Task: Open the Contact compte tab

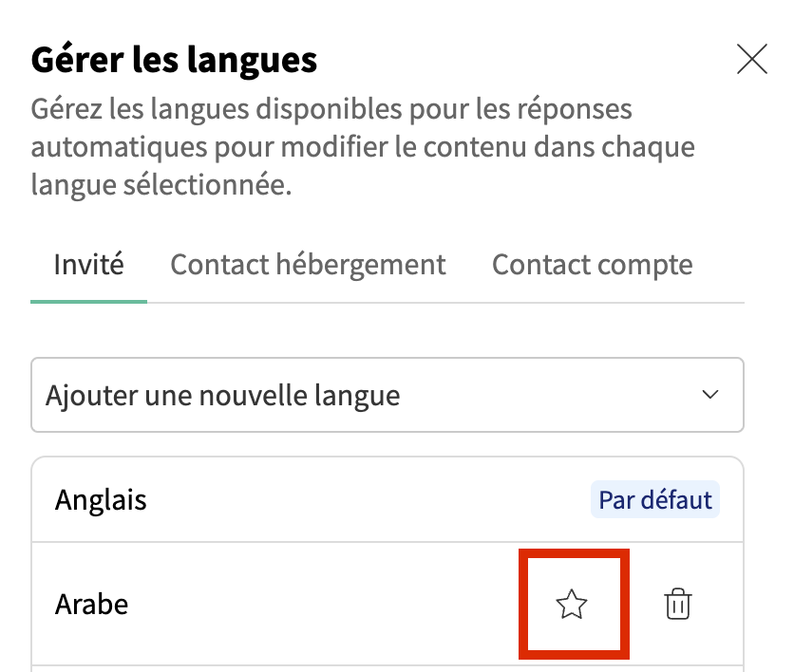Action: (592, 265)
